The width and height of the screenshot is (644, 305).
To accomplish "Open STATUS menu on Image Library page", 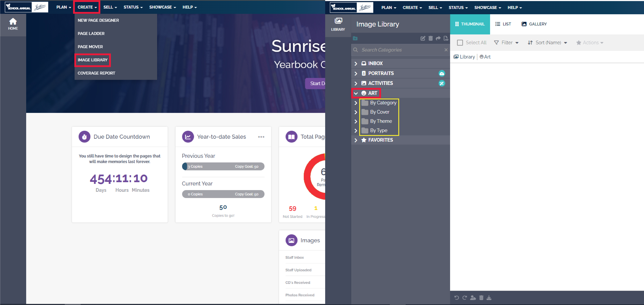I will tap(458, 7).
